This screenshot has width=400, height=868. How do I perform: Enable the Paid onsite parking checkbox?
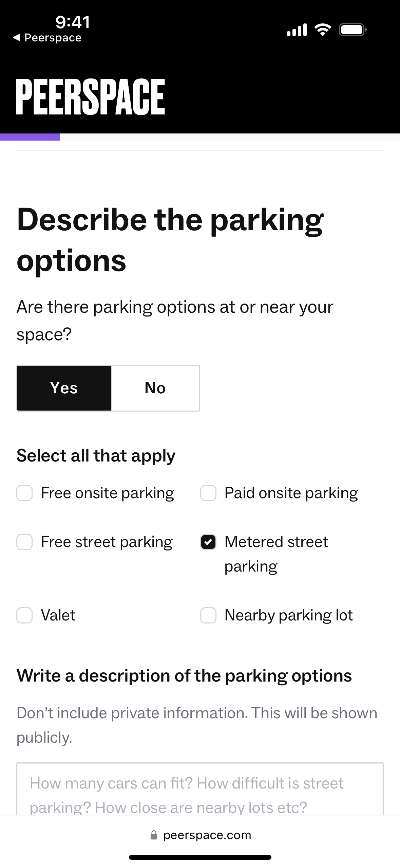208,493
